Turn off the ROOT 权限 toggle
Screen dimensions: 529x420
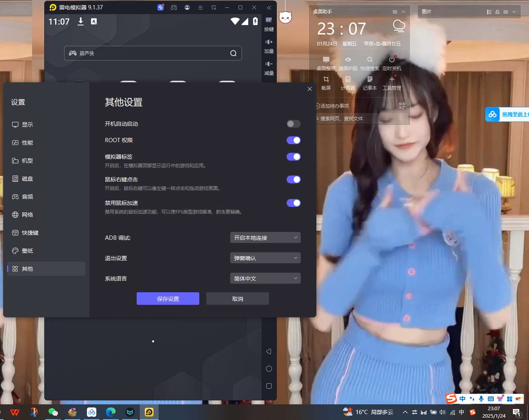point(293,140)
